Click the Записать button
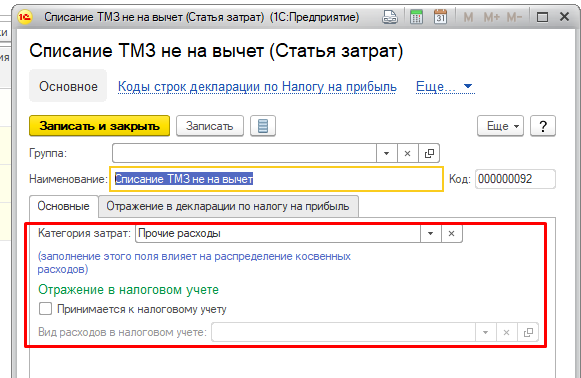 pyautogui.click(x=210, y=126)
